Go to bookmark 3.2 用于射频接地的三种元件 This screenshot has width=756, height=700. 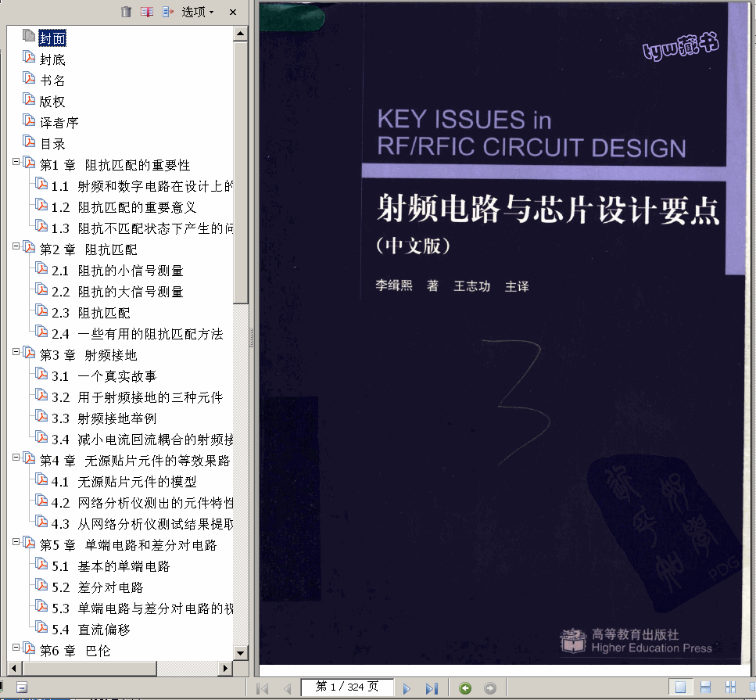pos(138,397)
